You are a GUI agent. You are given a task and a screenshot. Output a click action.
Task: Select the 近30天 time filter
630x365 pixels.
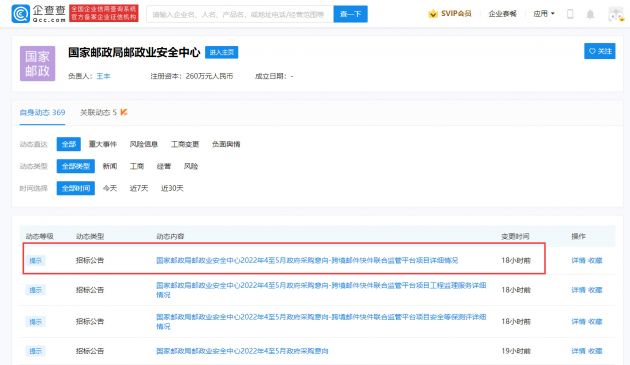point(172,188)
